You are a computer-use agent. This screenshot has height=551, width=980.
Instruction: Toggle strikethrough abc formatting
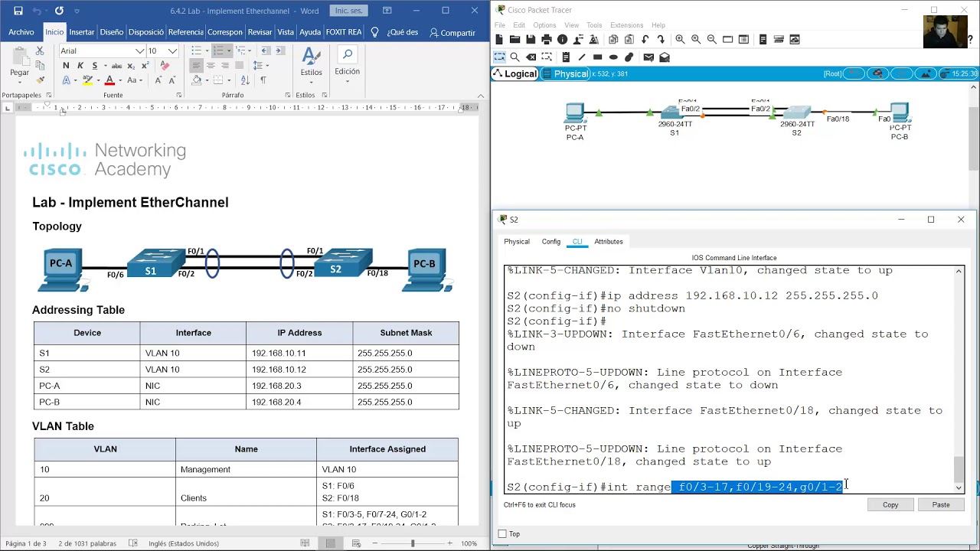click(116, 66)
